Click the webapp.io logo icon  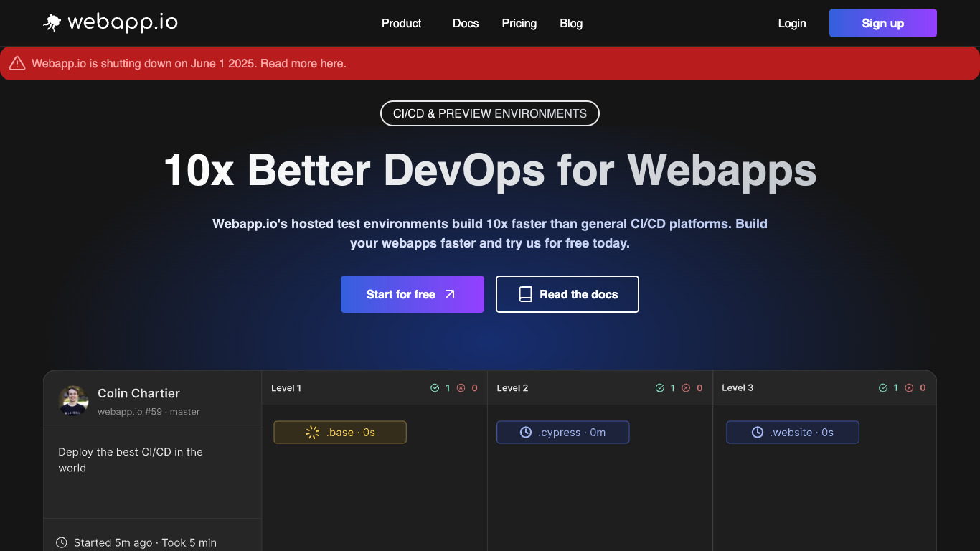52,23
